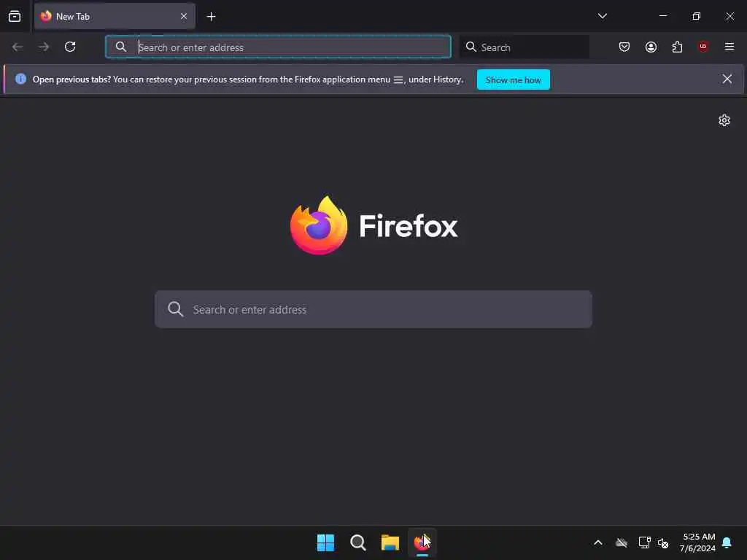Reload the current page
The image size is (747, 560).
pyautogui.click(x=70, y=47)
